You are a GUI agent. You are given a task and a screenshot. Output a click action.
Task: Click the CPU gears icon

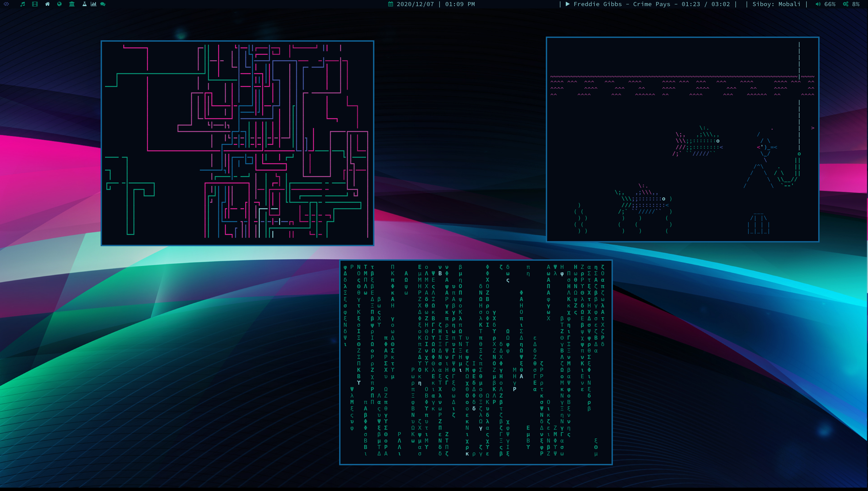(x=846, y=4)
